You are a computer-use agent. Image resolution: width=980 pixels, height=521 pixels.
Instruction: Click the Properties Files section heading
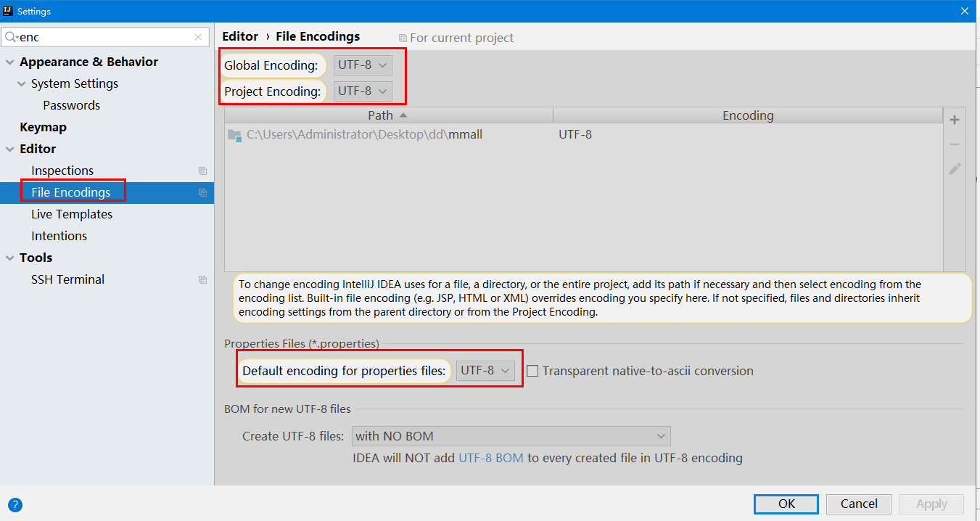pyautogui.click(x=302, y=344)
